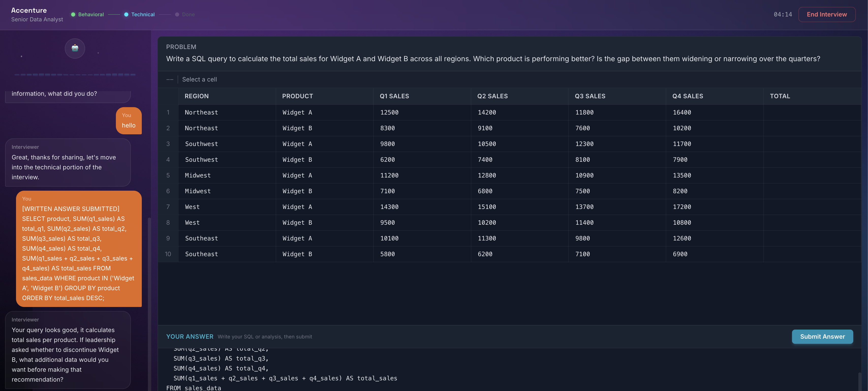Image resolution: width=868 pixels, height=391 pixels.
Task: Select Northeast Widget A Q1 cell 12500
Action: [389, 112]
